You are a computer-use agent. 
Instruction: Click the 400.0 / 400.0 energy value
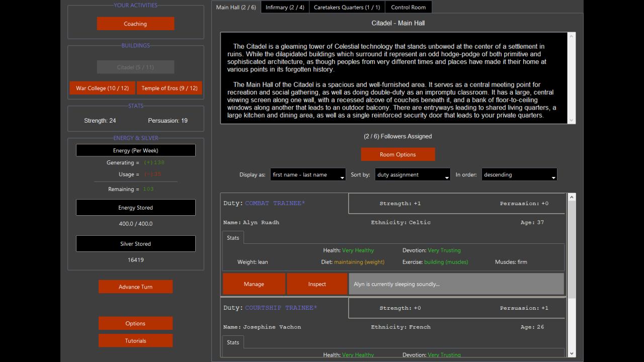(x=135, y=224)
